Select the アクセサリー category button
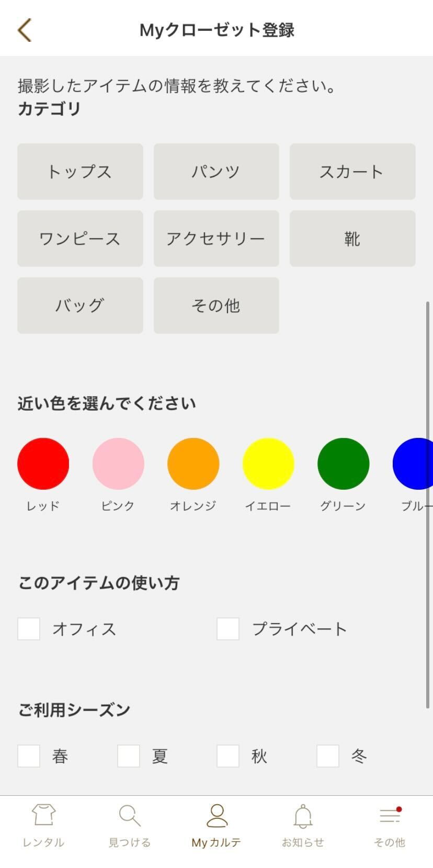Image resolution: width=433 pixels, height=868 pixels. [216, 239]
